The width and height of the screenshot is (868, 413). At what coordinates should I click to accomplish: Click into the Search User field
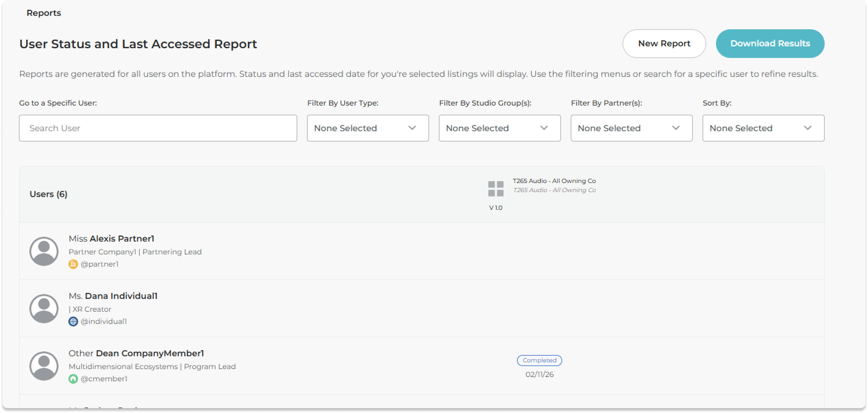tap(158, 128)
